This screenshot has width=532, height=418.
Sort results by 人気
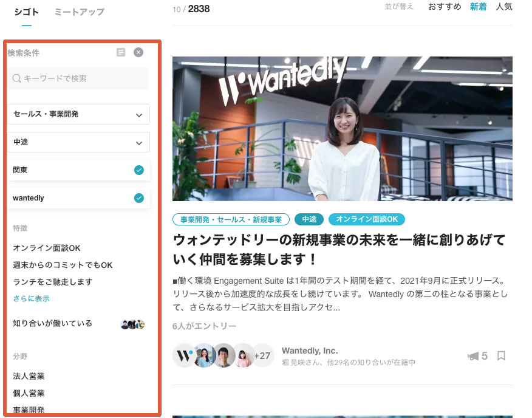504,7
